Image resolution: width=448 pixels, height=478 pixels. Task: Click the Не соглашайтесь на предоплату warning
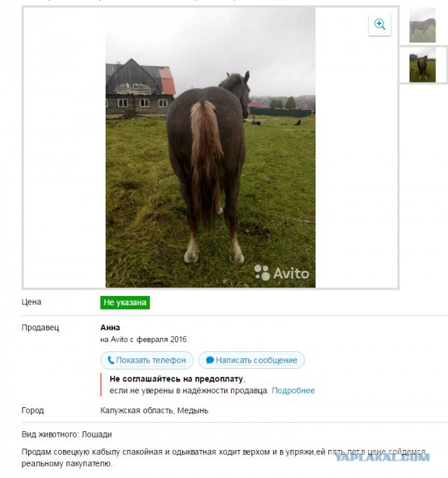point(178,379)
